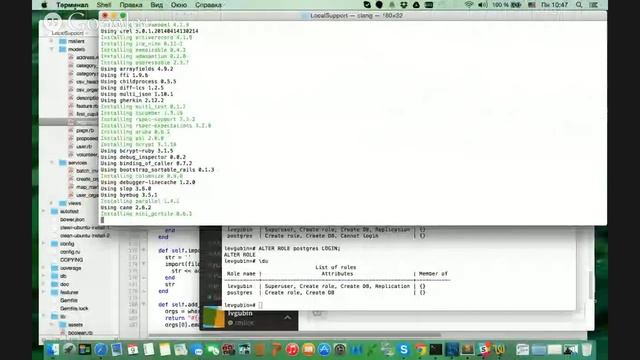
Task: Expand the coverage folder in sidebar
Action: 44,268
